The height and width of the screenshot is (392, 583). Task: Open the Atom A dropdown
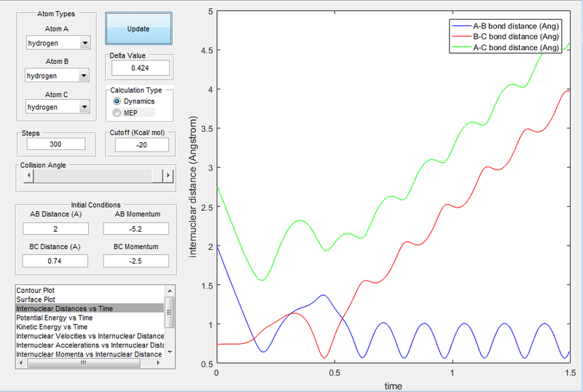[x=58, y=43]
